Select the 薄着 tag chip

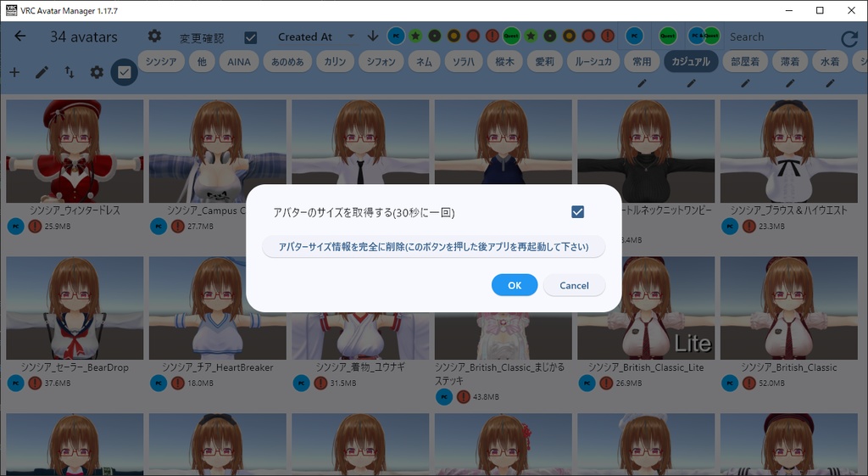790,61
